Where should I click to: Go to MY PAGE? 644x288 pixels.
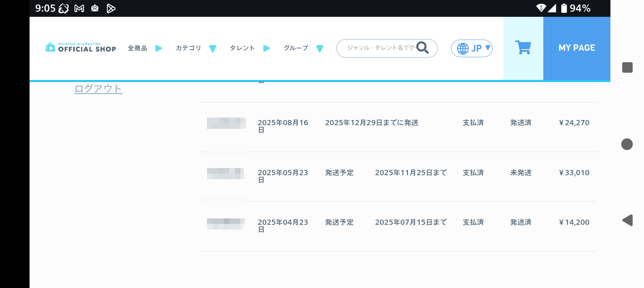576,48
